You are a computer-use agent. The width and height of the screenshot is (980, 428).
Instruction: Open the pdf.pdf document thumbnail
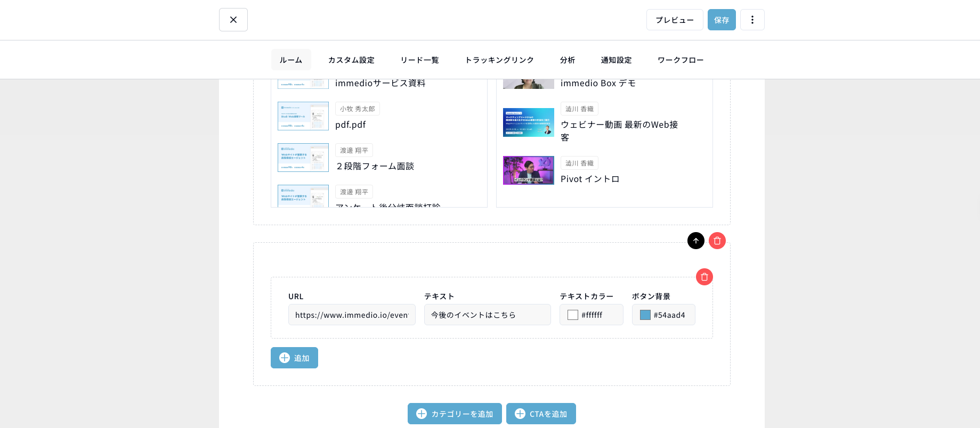point(303,116)
